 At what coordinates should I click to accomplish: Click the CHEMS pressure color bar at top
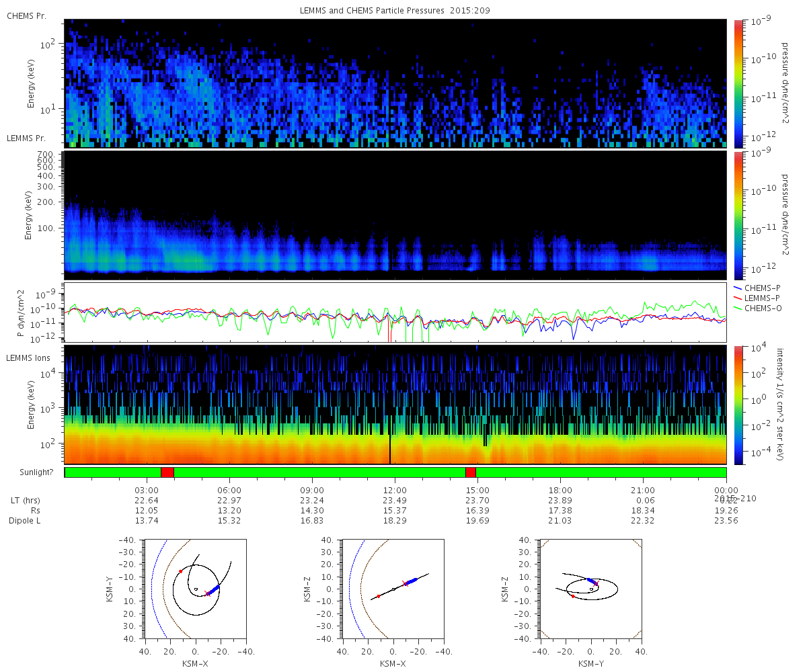pos(739,84)
